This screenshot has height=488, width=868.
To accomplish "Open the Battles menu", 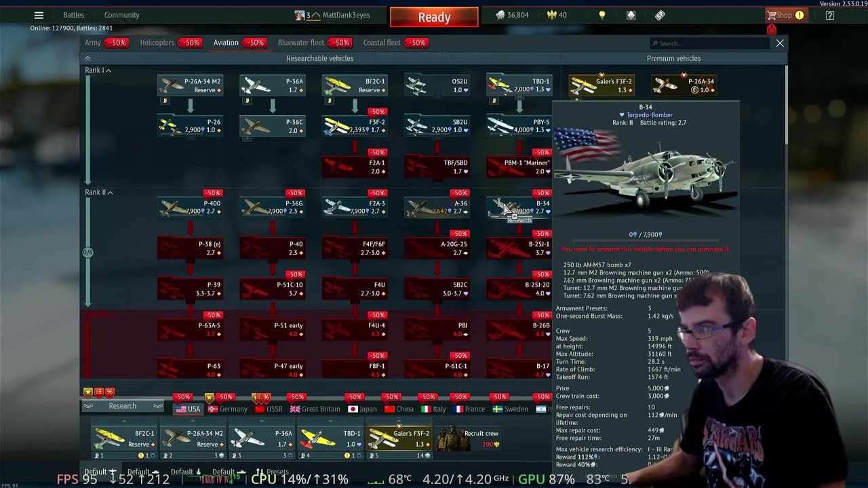I will 73,15.
